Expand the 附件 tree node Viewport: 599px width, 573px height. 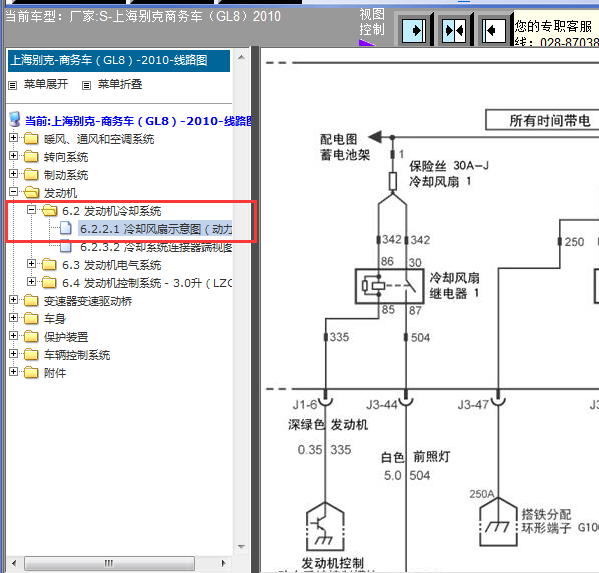[x=13, y=371]
